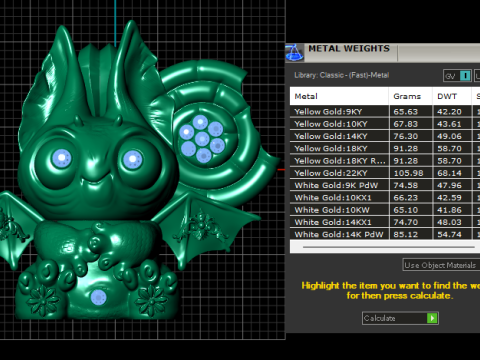Click the METAL WEIGHTS panel title
480x360 pixels.
[349, 49]
